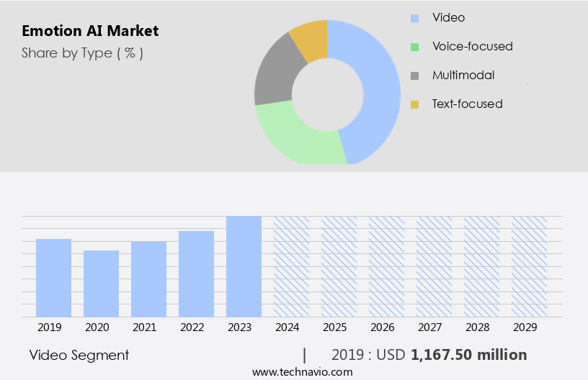
Task: Click the green Voice-focused legend swatch
Action: [x=414, y=47]
